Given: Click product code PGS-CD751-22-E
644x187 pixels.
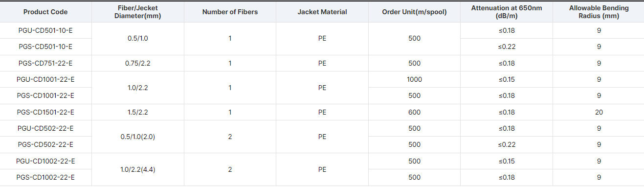Looking at the screenshot, I should [45, 63].
